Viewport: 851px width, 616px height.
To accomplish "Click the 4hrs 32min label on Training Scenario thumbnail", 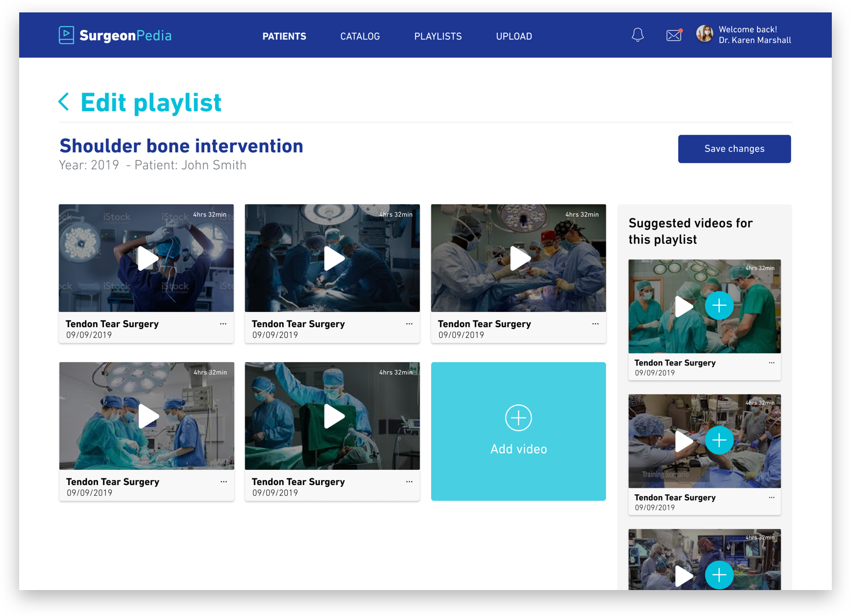I will (x=760, y=403).
